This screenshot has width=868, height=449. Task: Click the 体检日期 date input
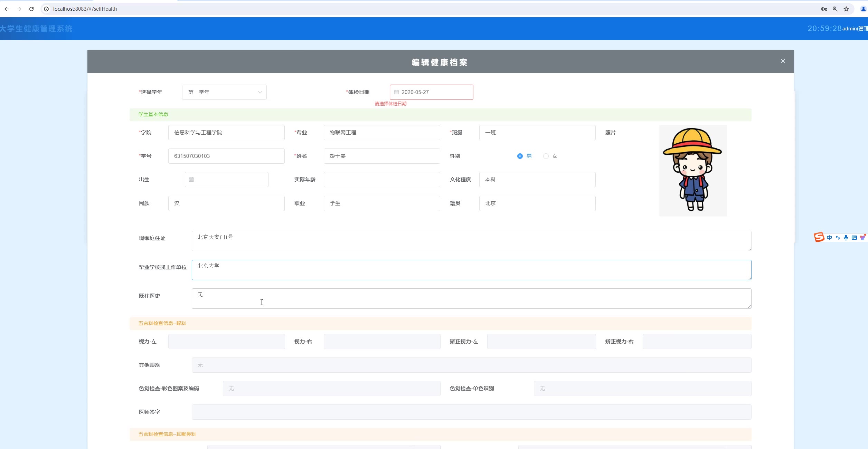tap(432, 92)
